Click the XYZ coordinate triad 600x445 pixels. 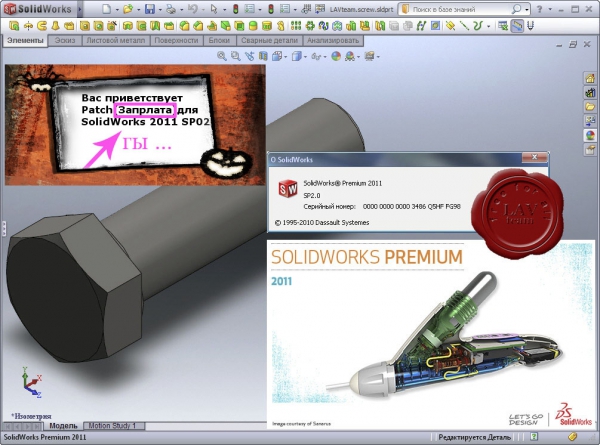tap(31, 383)
